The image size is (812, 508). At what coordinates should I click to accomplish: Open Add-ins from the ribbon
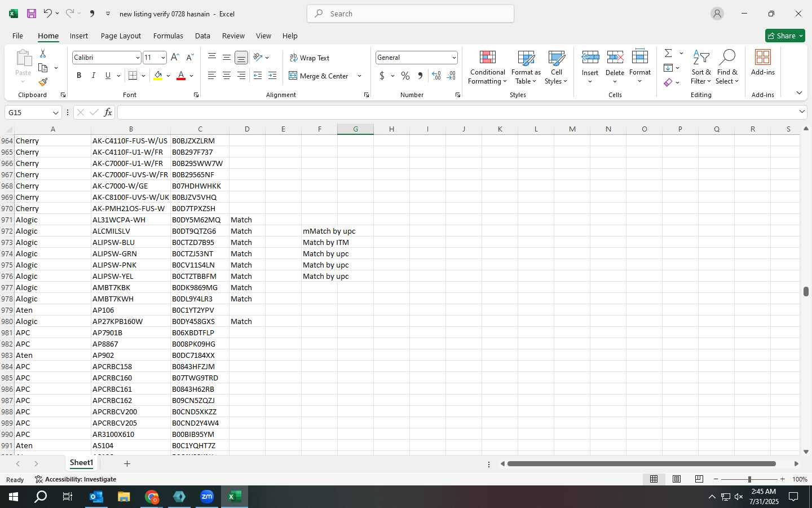pyautogui.click(x=763, y=63)
